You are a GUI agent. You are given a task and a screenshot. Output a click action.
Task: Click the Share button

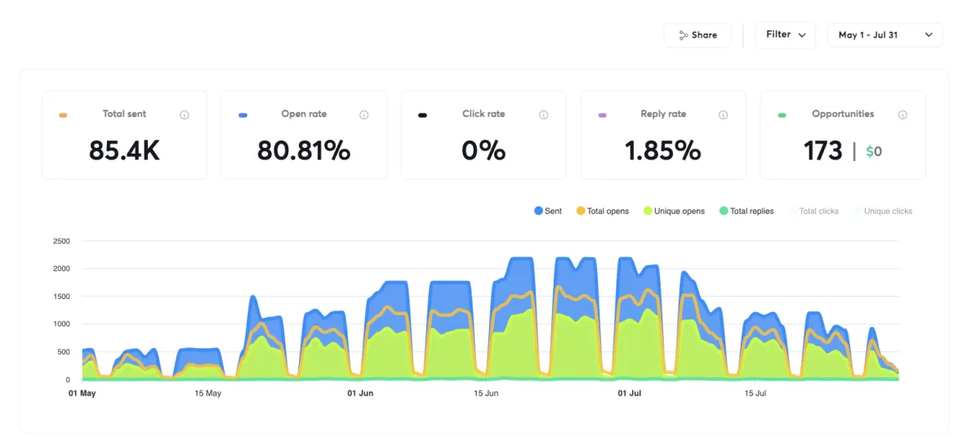(697, 35)
